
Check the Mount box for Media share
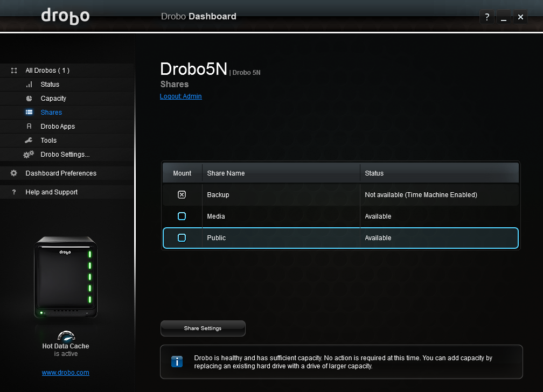182,216
